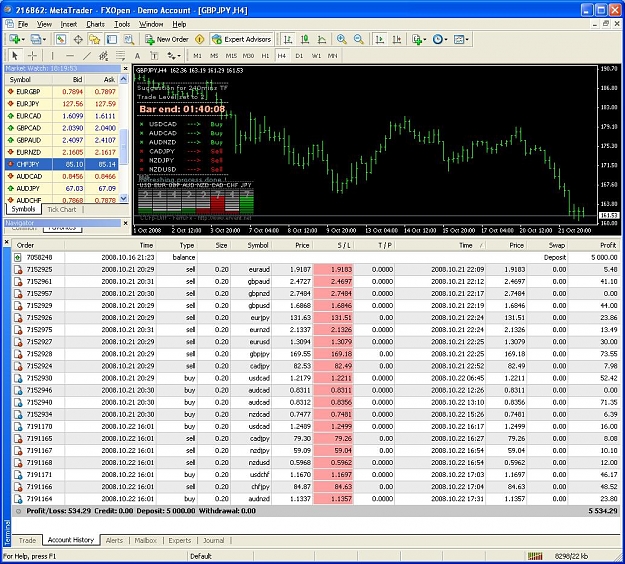Image resolution: width=625 pixels, height=564 pixels.
Task: Open the Tools menu
Action: 122,24
